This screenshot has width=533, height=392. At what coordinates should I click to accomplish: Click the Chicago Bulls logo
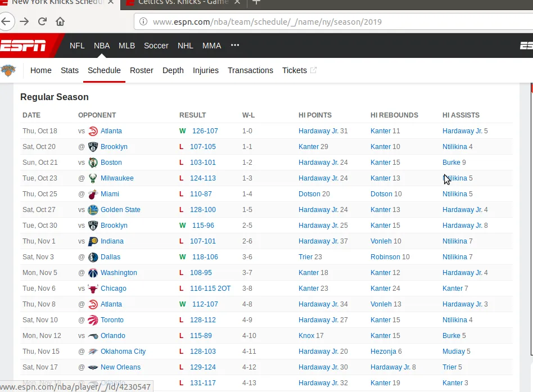point(93,289)
